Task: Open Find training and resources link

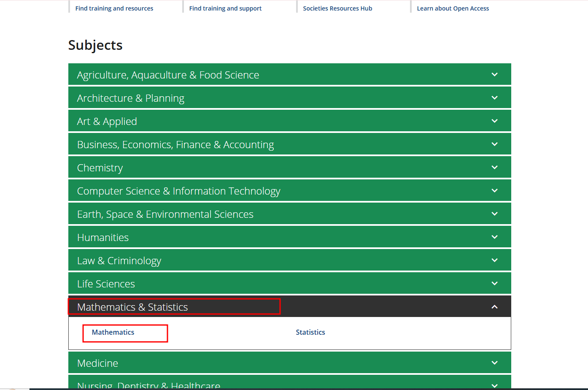Action: click(114, 8)
